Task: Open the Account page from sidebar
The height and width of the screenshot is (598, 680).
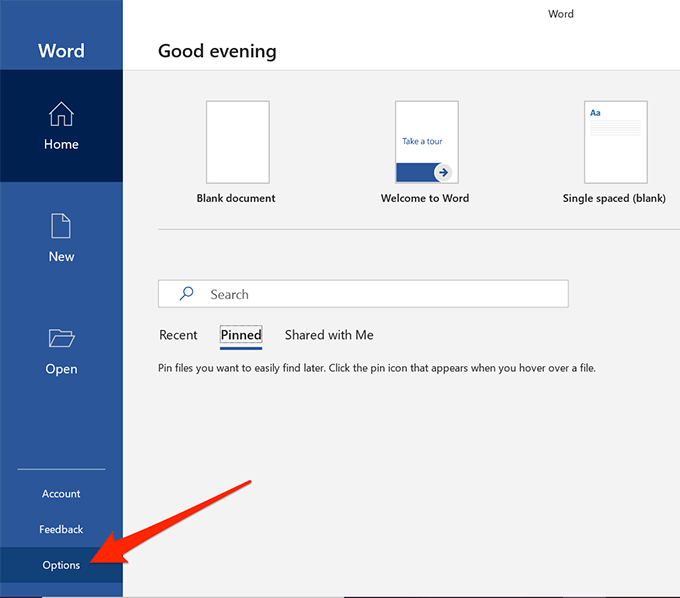Action: (61, 494)
